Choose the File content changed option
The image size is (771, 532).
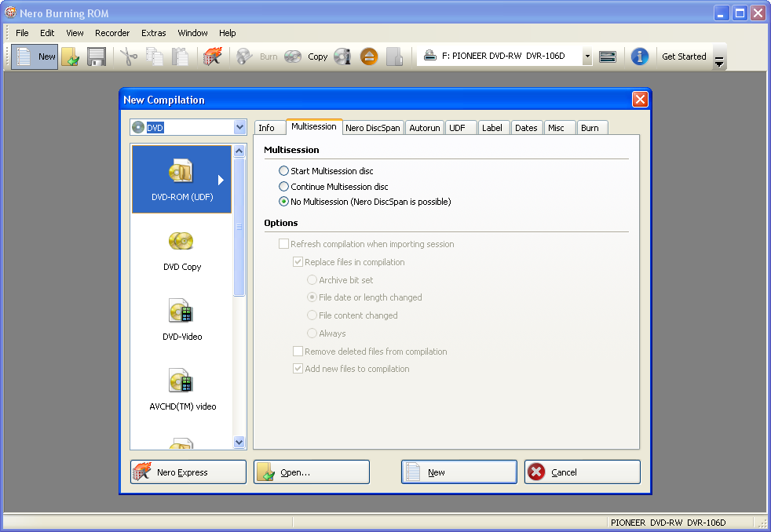point(312,315)
